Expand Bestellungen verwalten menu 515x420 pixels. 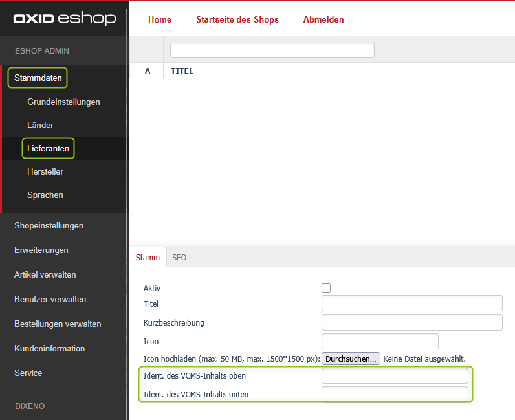pos(58,324)
